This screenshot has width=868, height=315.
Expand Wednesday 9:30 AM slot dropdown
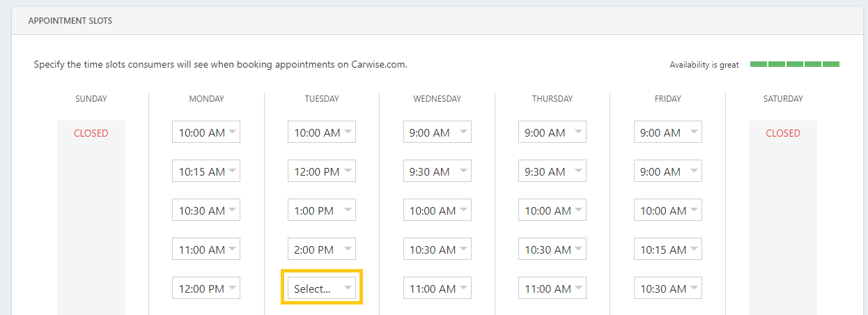point(437,171)
